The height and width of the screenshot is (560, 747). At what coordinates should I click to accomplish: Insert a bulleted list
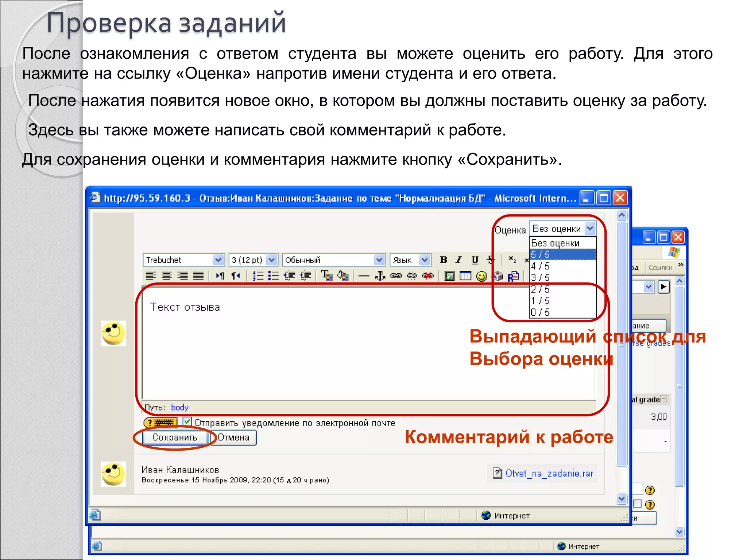click(273, 276)
